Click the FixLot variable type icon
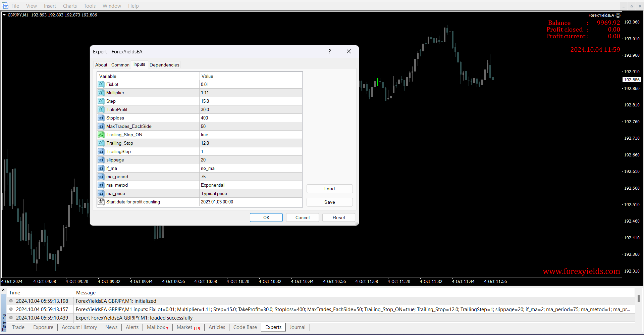 tap(101, 84)
